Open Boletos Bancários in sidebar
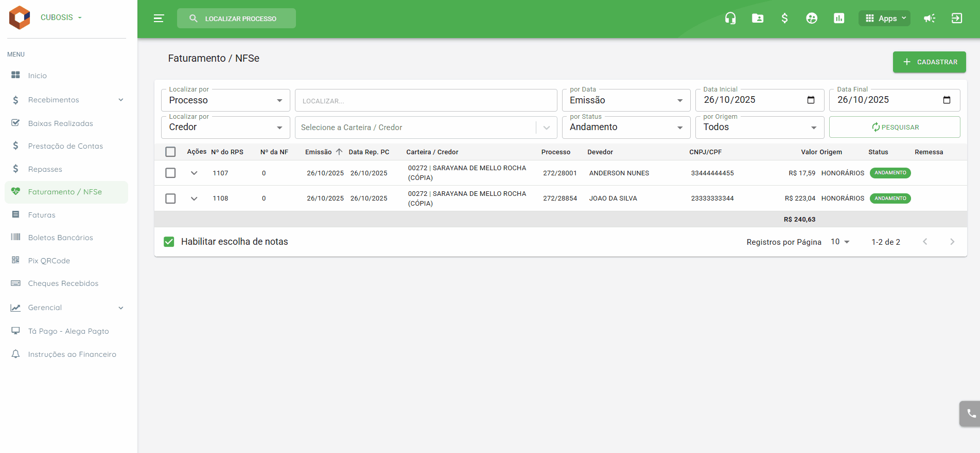Viewport: 980px width, 453px height. tap(61, 238)
